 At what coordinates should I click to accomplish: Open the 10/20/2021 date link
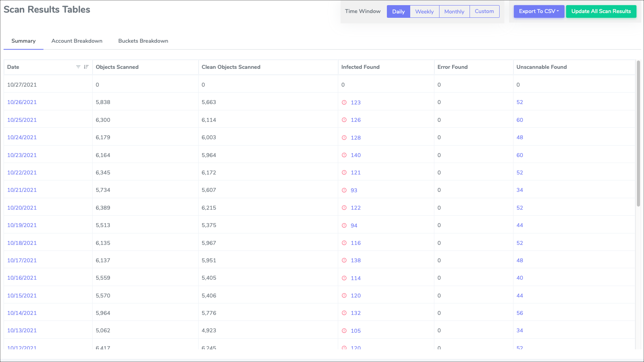22,208
